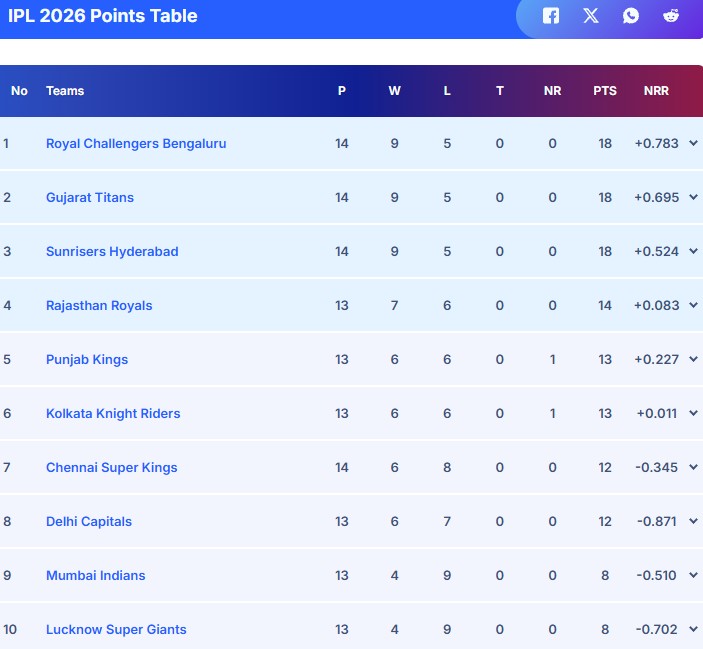Screen dimensions: 703x649
Task: Expand Rajasthan Royals row details
Action: coord(693,305)
